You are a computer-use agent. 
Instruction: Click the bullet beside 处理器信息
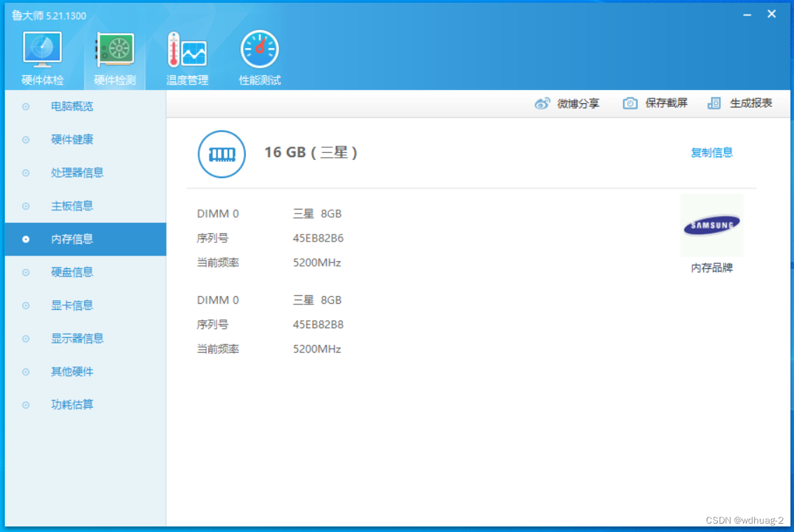26,172
